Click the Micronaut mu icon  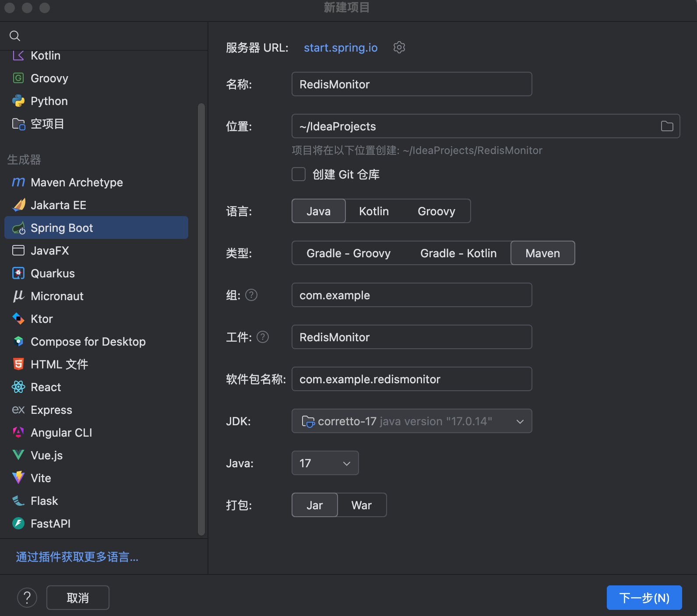[18, 296]
